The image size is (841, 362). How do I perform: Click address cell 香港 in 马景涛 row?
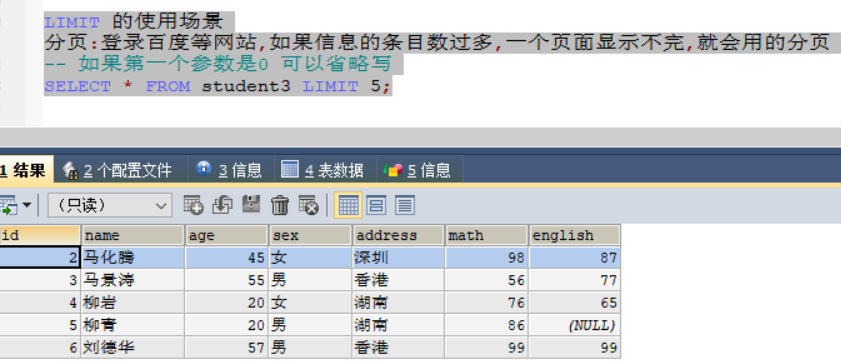[399, 280]
